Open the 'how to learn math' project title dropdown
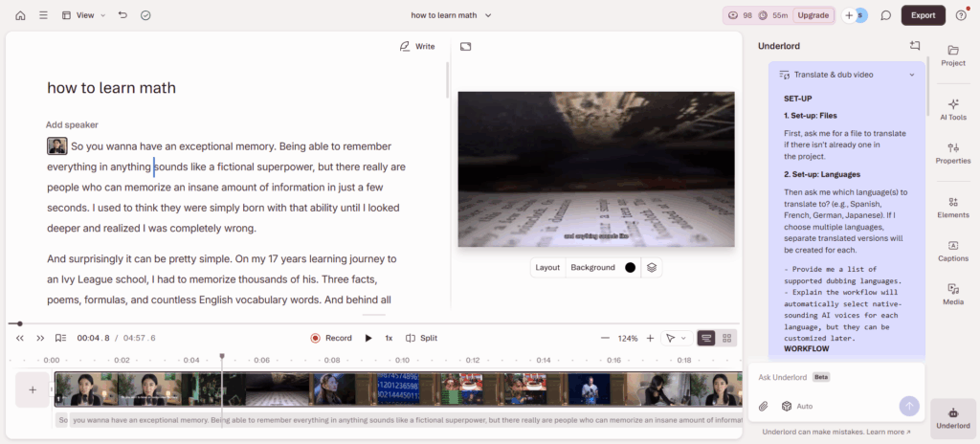 point(451,15)
